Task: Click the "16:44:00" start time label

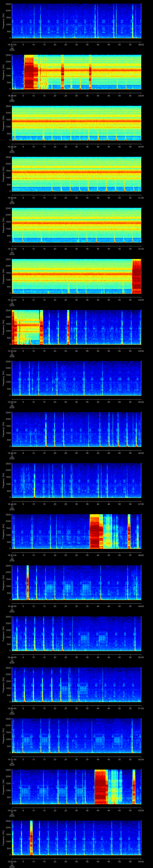Action: click(12, 402)
